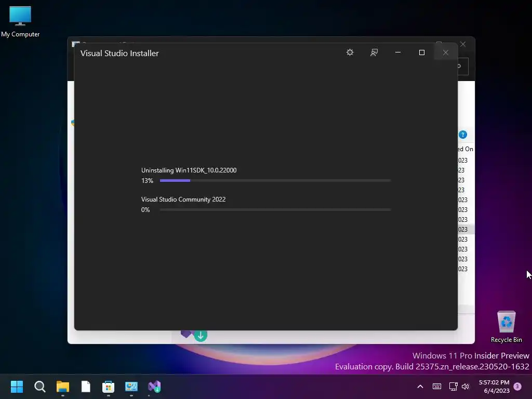532x399 pixels.
Task: Maximize the Visual Studio Installer window
Action: coord(422,52)
